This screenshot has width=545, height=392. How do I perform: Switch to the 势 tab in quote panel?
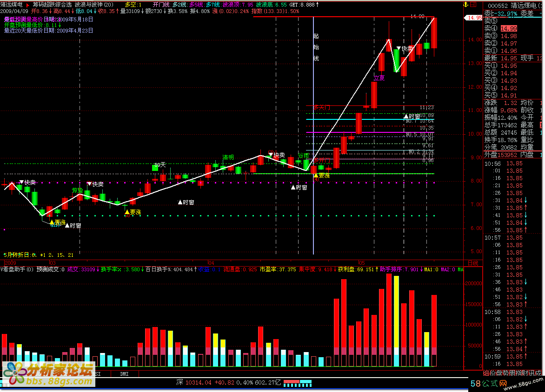(x=505, y=373)
